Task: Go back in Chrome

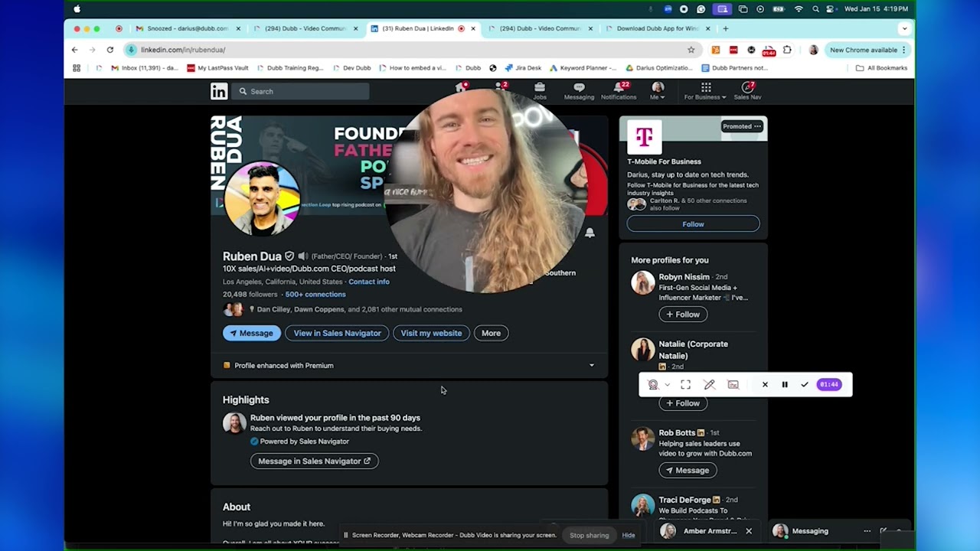Action: tap(74, 50)
